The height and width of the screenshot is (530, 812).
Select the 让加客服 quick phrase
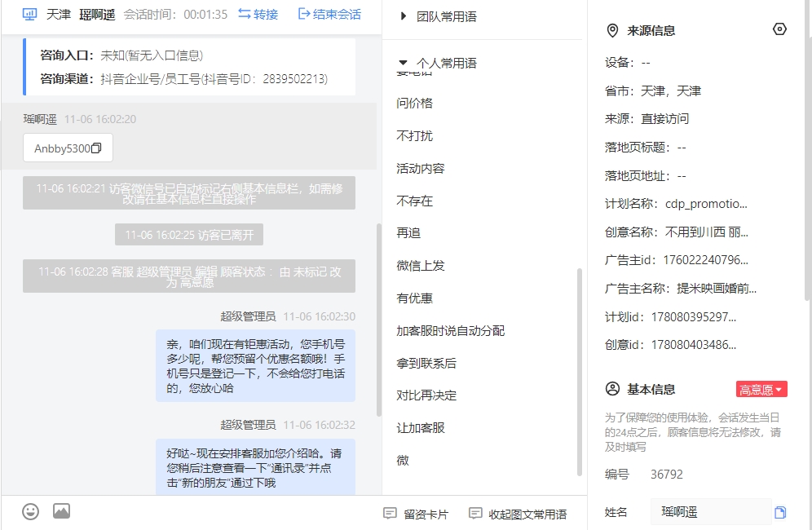(x=421, y=428)
